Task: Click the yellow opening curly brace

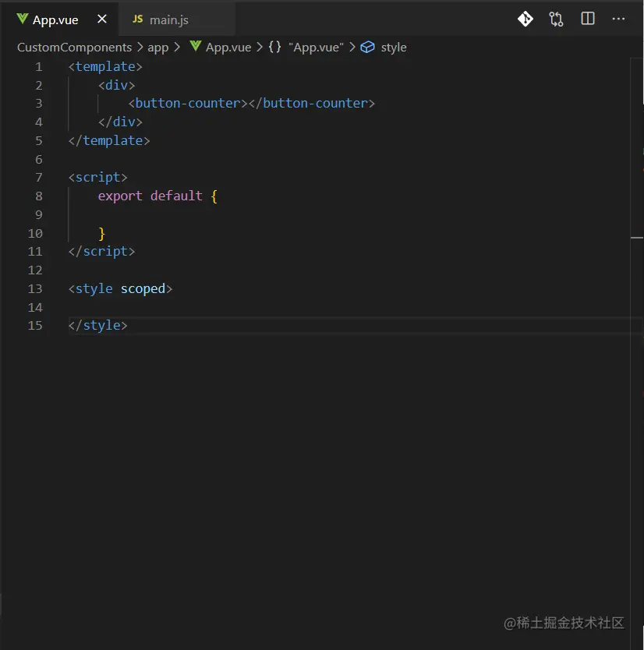Action: [x=214, y=196]
